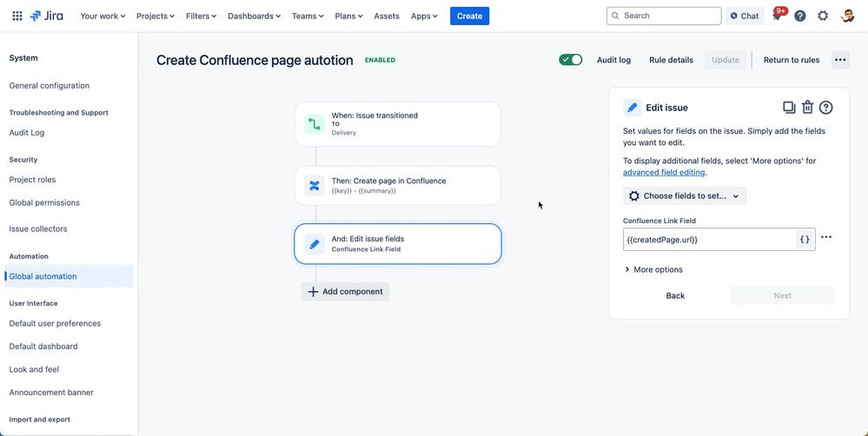The image size is (868, 436).
Task: Open the user profile avatar
Action: [847, 16]
